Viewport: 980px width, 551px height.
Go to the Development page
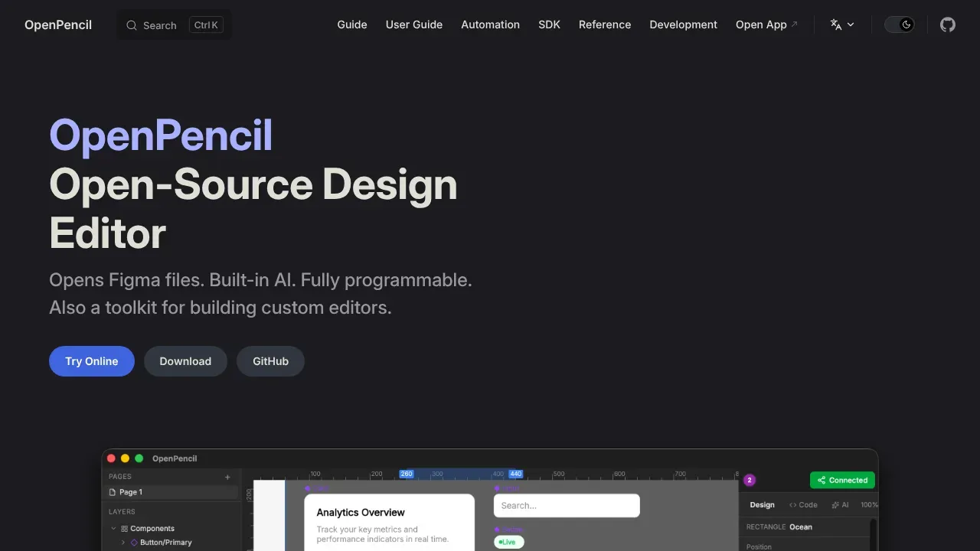(684, 24)
